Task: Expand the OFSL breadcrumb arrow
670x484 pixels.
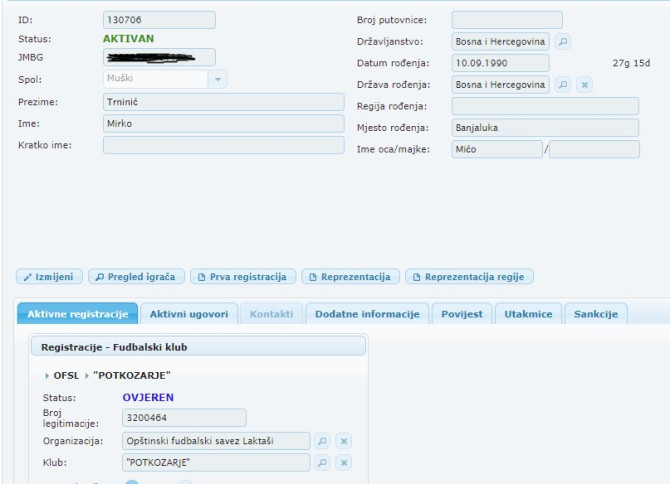Action: click(47, 376)
